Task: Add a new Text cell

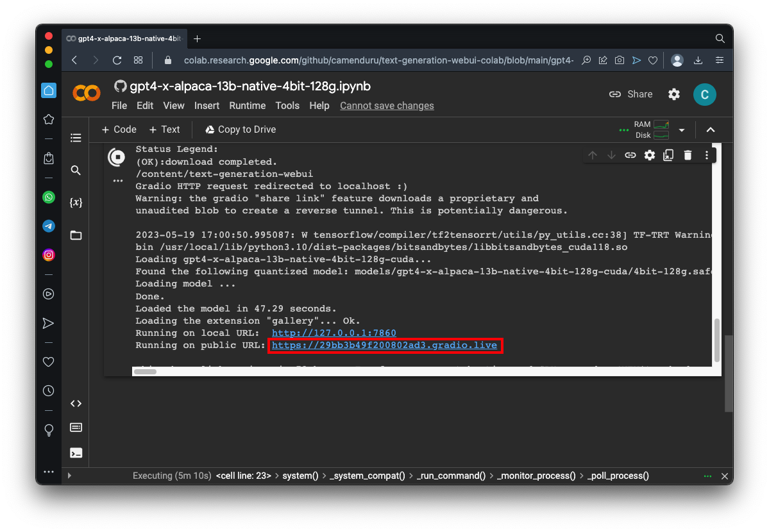Action: [x=165, y=129]
